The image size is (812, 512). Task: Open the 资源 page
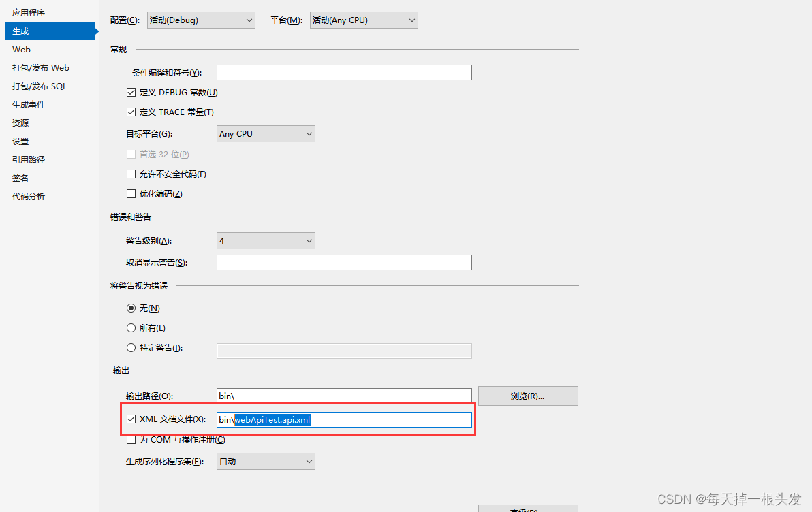click(x=20, y=123)
